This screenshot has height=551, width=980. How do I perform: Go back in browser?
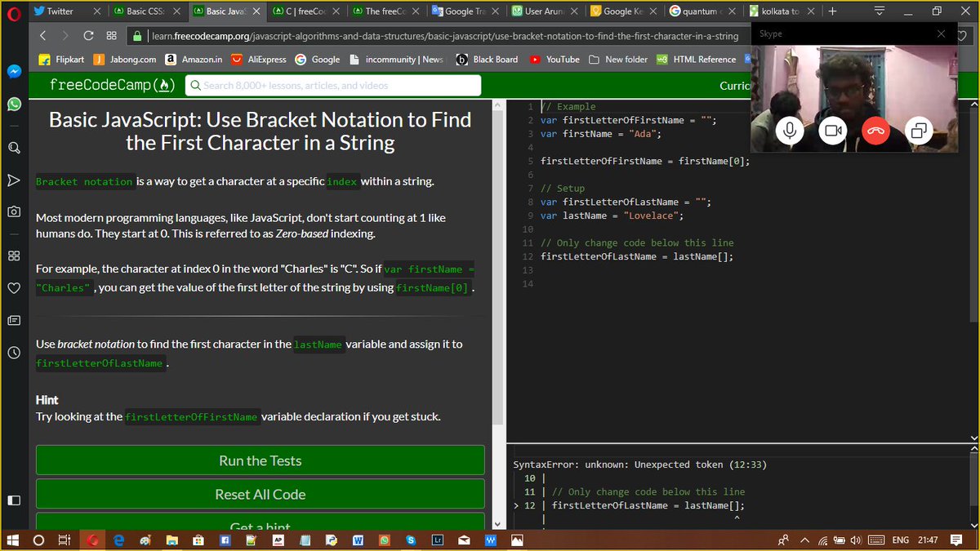43,36
